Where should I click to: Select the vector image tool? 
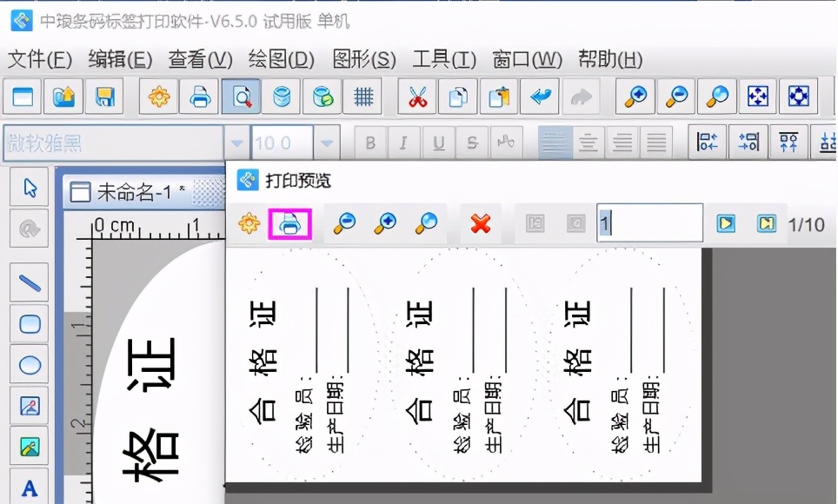click(30, 406)
